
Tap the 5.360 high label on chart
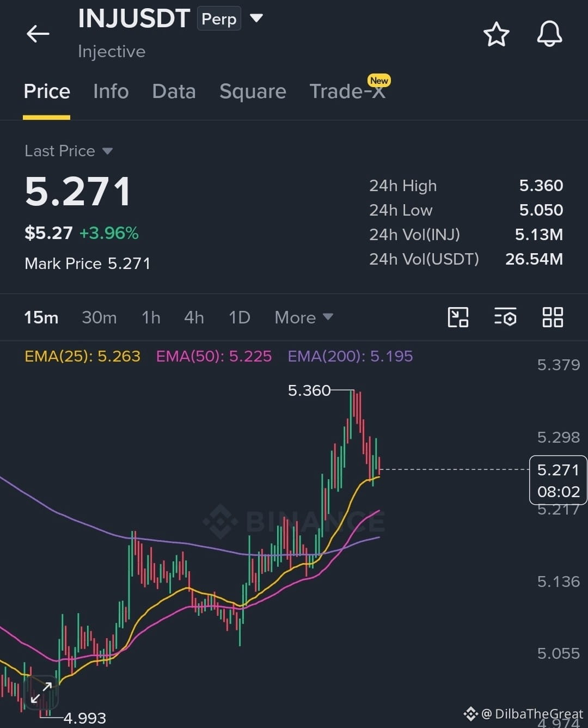coord(309,390)
